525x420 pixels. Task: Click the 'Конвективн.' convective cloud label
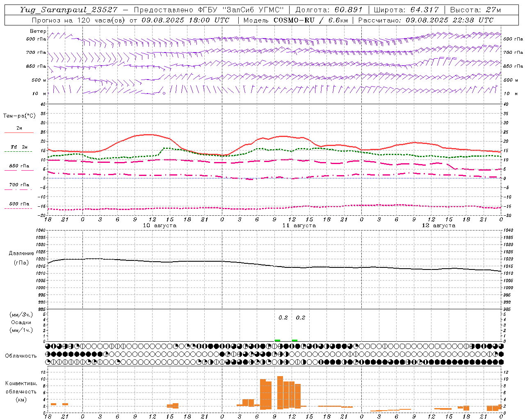21,383
